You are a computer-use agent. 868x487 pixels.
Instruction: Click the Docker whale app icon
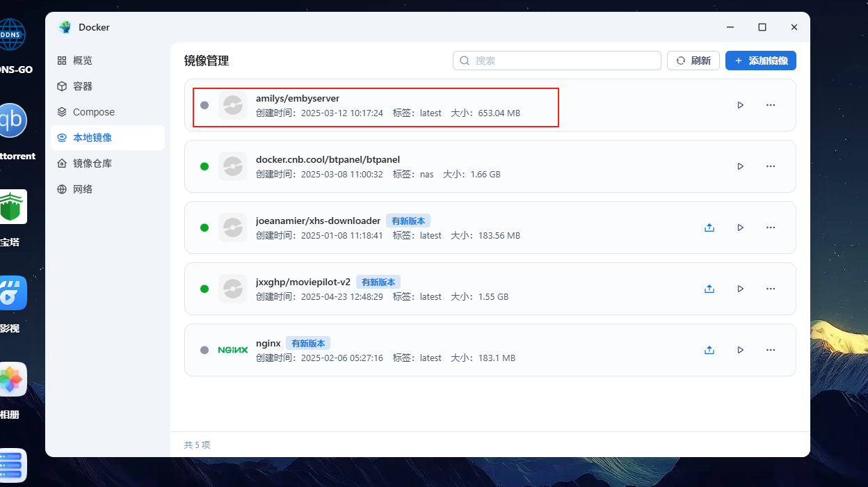tap(65, 27)
